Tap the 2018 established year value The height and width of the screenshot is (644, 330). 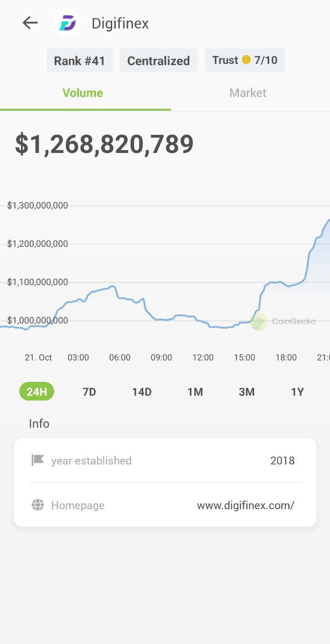pyautogui.click(x=282, y=460)
